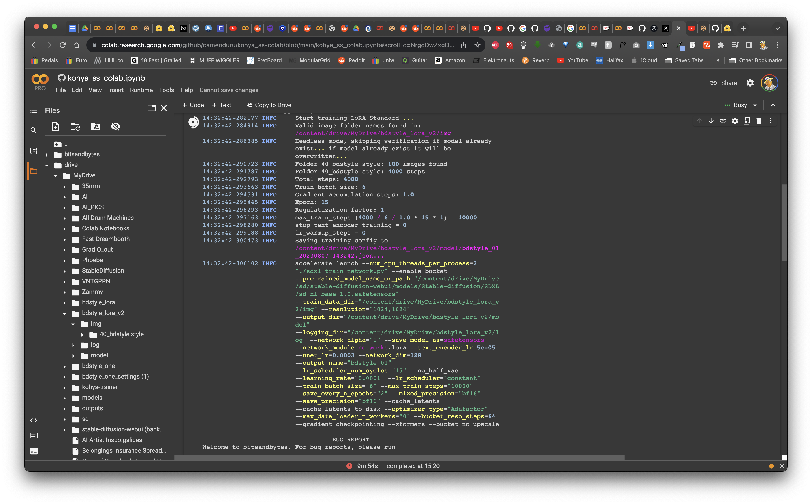
Task: Open the Busy runtime dropdown
Action: (755, 105)
